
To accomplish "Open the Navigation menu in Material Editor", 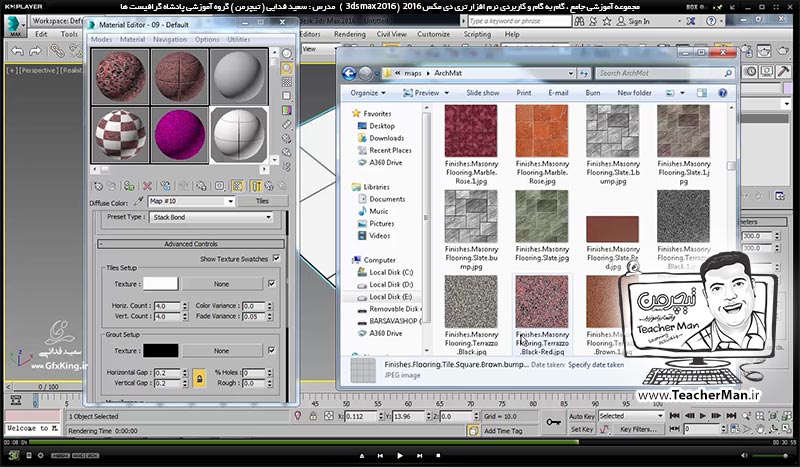I will (x=170, y=39).
